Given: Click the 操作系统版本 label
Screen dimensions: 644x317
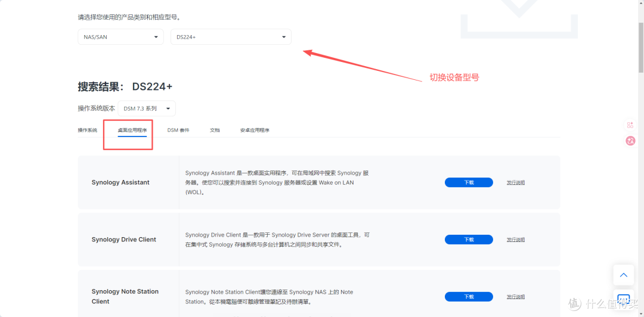Looking at the screenshot, I should pos(97,108).
